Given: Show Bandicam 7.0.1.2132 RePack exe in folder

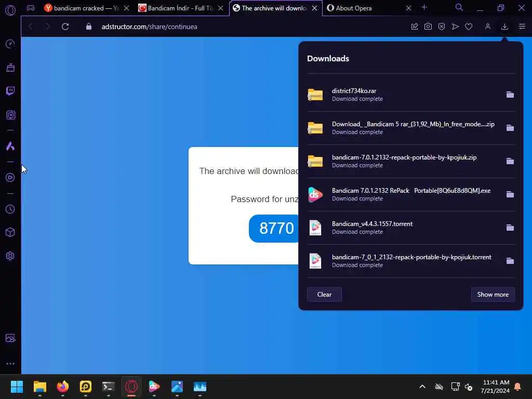Looking at the screenshot, I should tap(510, 194).
